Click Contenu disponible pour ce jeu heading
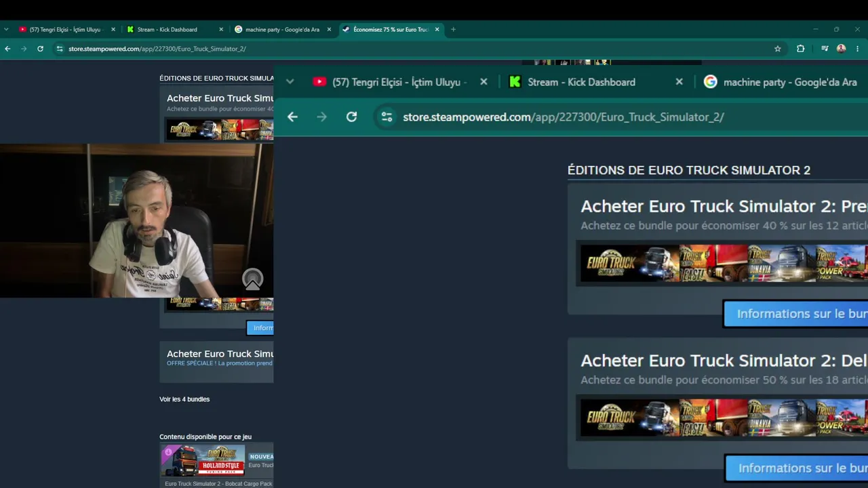This screenshot has height=488, width=868. pyautogui.click(x=205, y=437)
